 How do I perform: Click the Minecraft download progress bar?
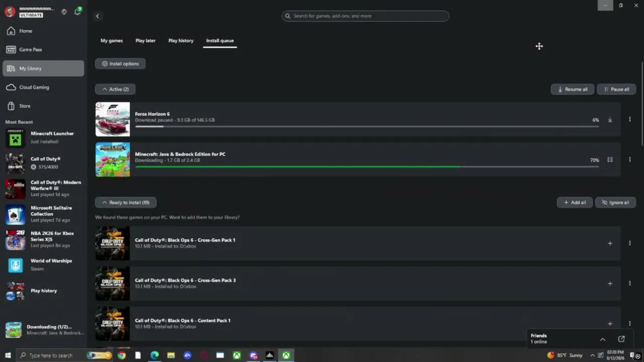coord(367,166)
